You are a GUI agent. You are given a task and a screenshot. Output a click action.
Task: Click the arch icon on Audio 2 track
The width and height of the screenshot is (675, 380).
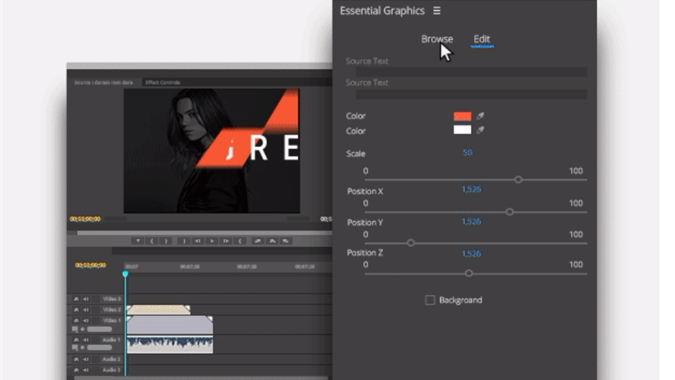(x=76, y=359)
